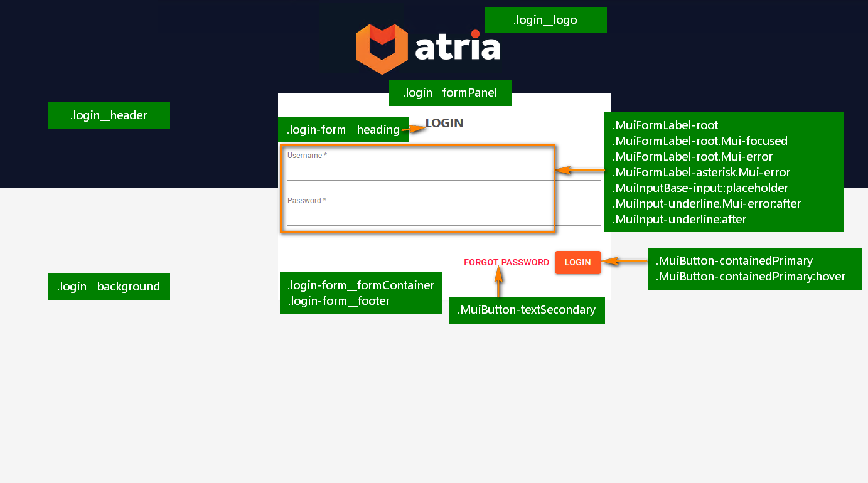Viewport: 868px width, 483px height.
Task: Click the orange arrow pointing at LOGIN button
Action: pos(624,261)
